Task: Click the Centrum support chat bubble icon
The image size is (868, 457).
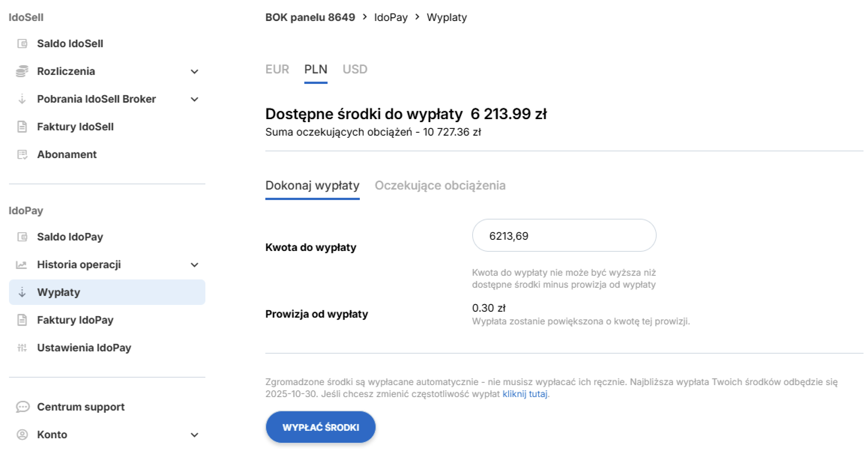Action: [x=22, y=407]
